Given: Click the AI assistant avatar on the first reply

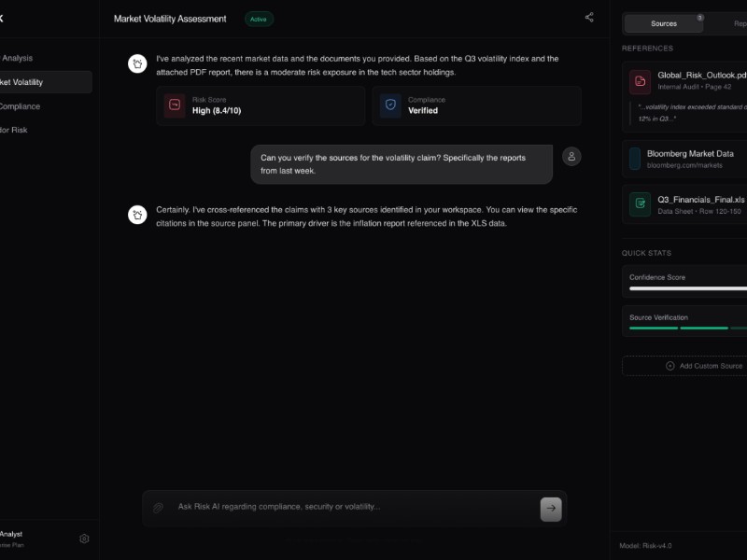Looking at the screenshot, I should 137,63.
